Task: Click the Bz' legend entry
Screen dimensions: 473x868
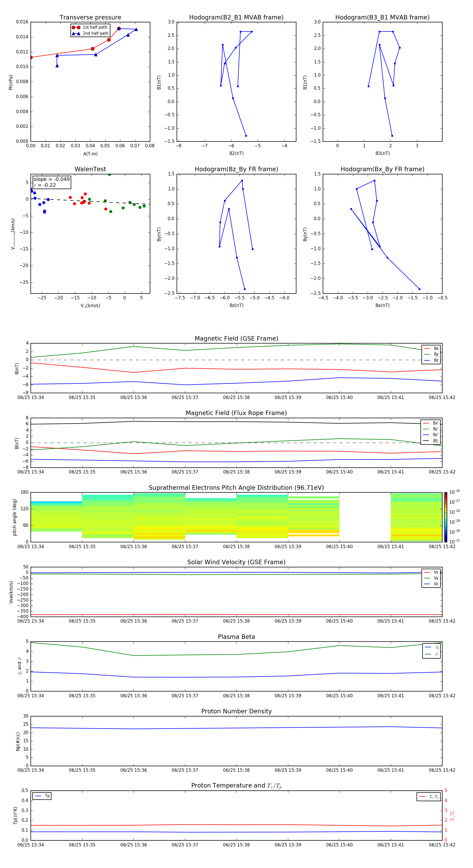Action: click(431, 435)
